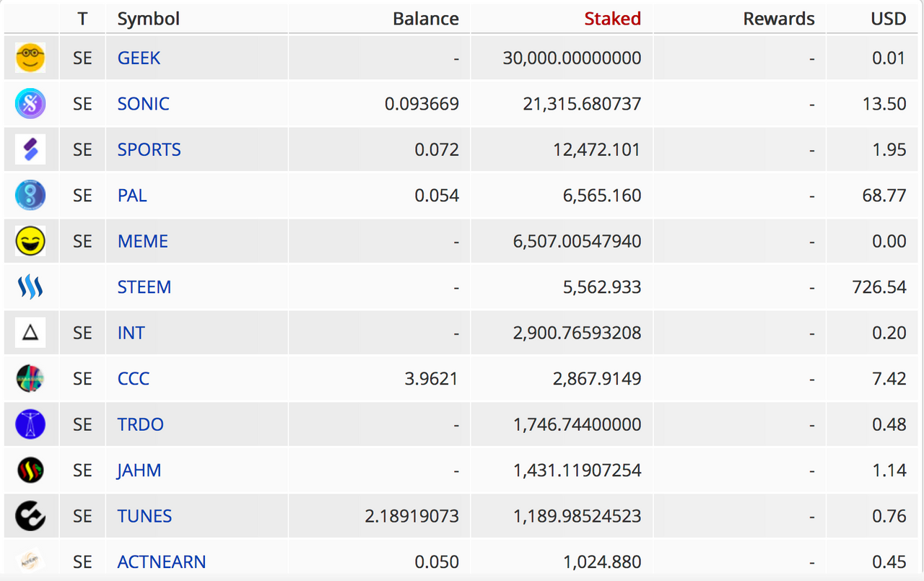The height and width of the screenshot is (581, 924).
Task: Select SONIC USD value 13.50
Action: coord(884,103)
